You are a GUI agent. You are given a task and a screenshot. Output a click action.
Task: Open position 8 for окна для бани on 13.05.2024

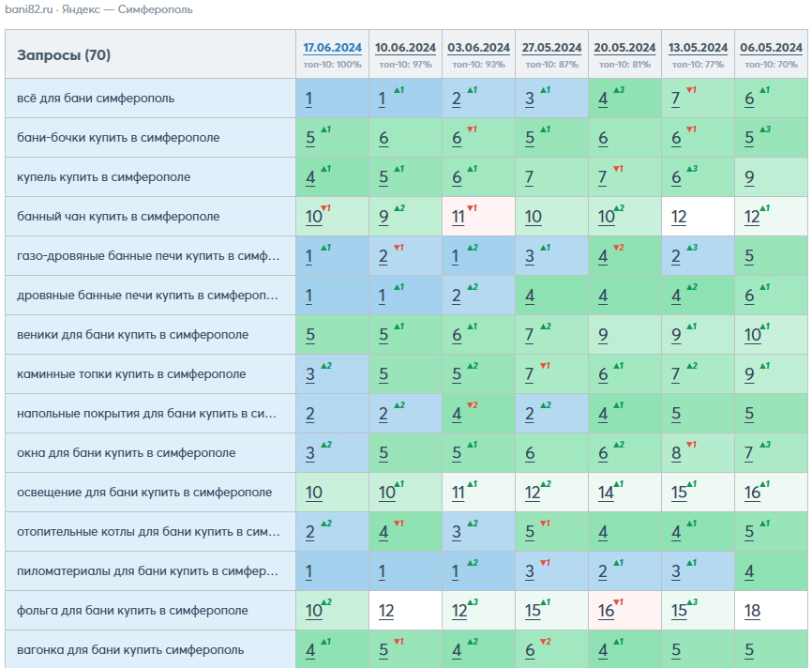click(x=676, y=453)
